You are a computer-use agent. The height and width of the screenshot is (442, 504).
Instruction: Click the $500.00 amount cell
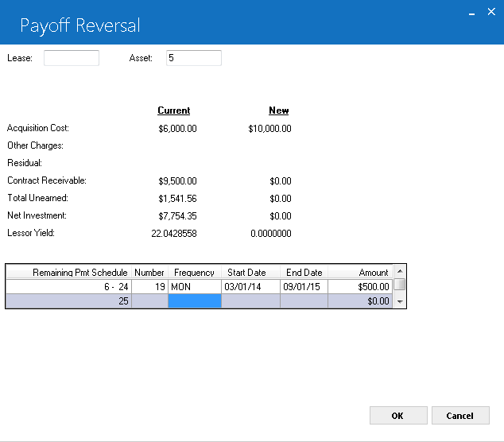coord(360,286)
